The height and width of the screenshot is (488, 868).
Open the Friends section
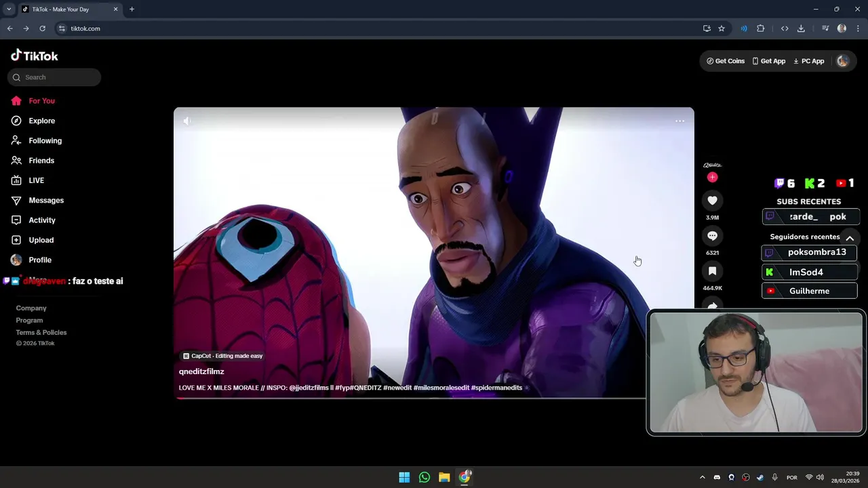41,161
